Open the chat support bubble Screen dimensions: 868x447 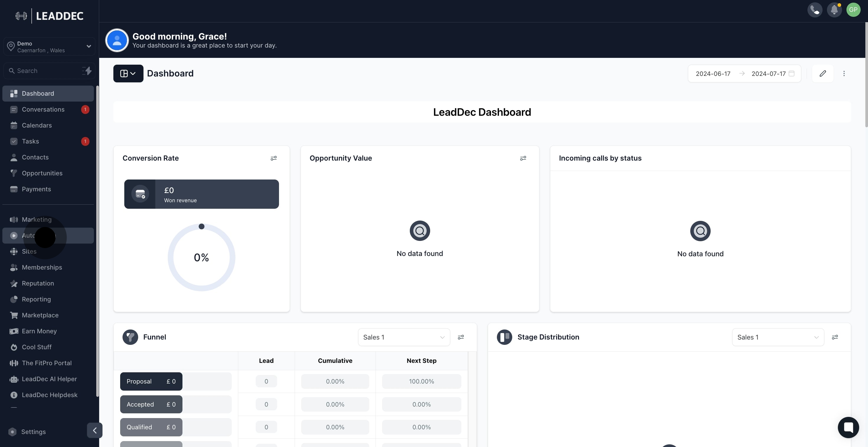pyautogui.click(x=848, y=427)
